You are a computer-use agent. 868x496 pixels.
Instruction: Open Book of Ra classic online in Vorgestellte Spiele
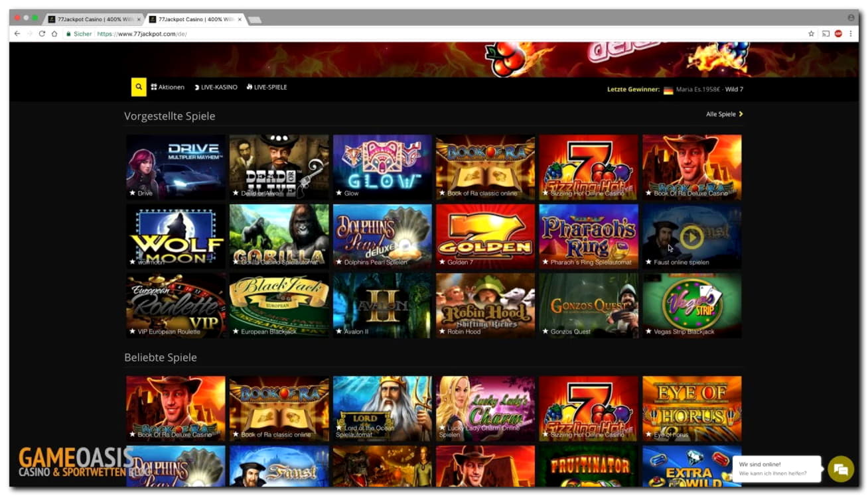pos(485,167)
